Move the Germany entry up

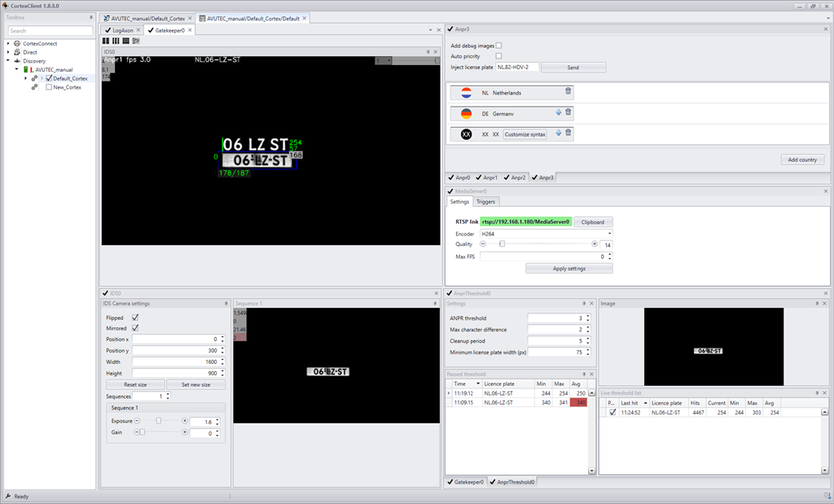click(x=559, y=112)
